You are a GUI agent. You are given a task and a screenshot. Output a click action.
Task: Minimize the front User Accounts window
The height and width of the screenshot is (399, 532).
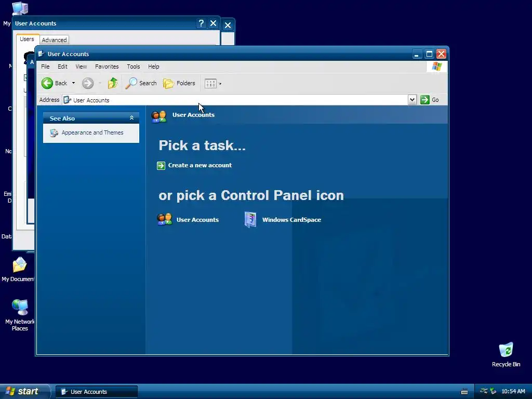pos(417,54)
